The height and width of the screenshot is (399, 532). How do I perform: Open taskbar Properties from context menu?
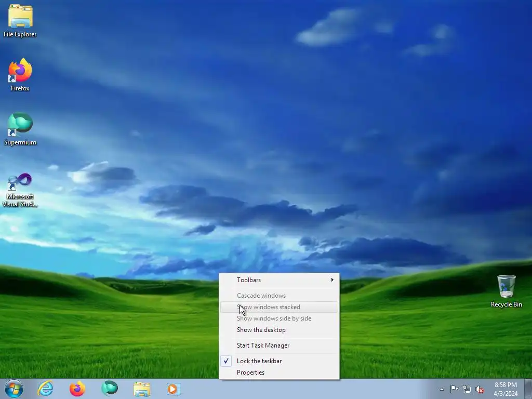(279, 373)
